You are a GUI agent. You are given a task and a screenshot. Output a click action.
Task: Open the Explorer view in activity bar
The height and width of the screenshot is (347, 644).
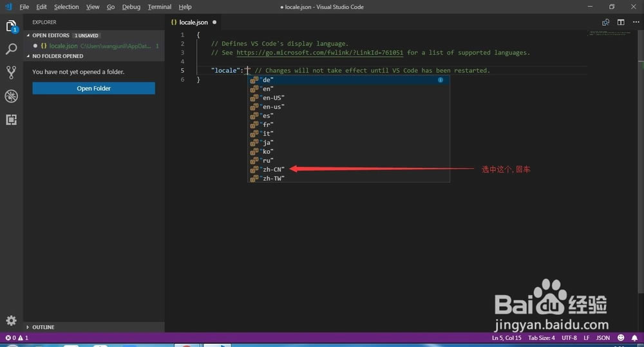click(11, 26)
